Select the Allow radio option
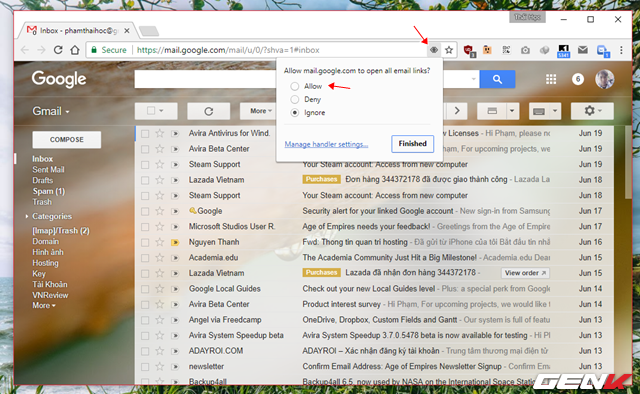 click(x=295, y=86)
